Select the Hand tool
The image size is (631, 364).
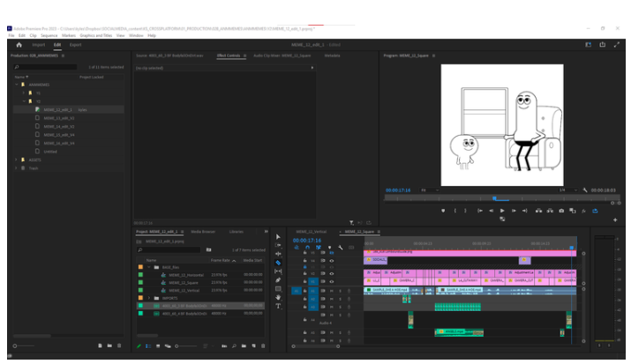click(x=278, y=297)
